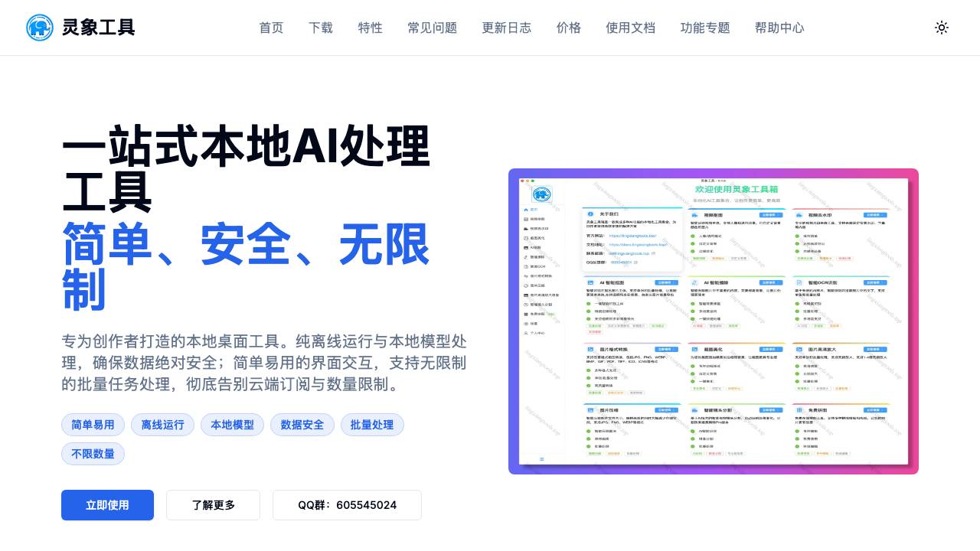Open the app preview screenshot image
Viewport: 980px width, 551px height.
click(x=714, y=321)
